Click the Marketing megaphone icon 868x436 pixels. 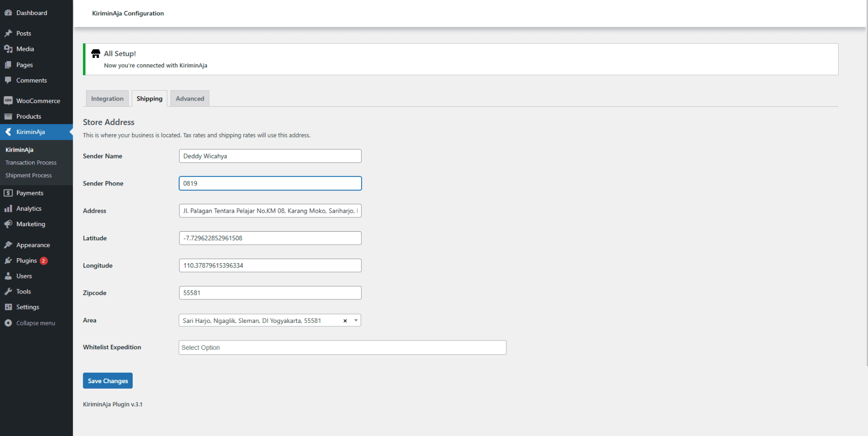[8, 224]
